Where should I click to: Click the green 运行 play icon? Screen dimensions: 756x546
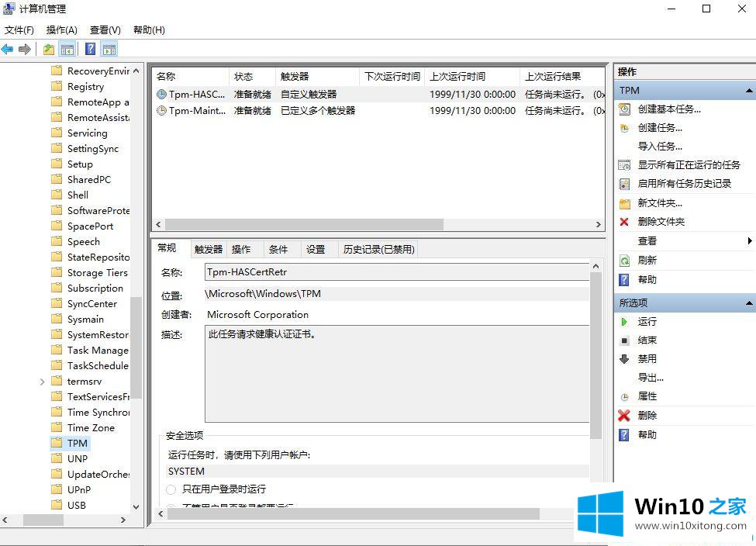click(624, 322)
